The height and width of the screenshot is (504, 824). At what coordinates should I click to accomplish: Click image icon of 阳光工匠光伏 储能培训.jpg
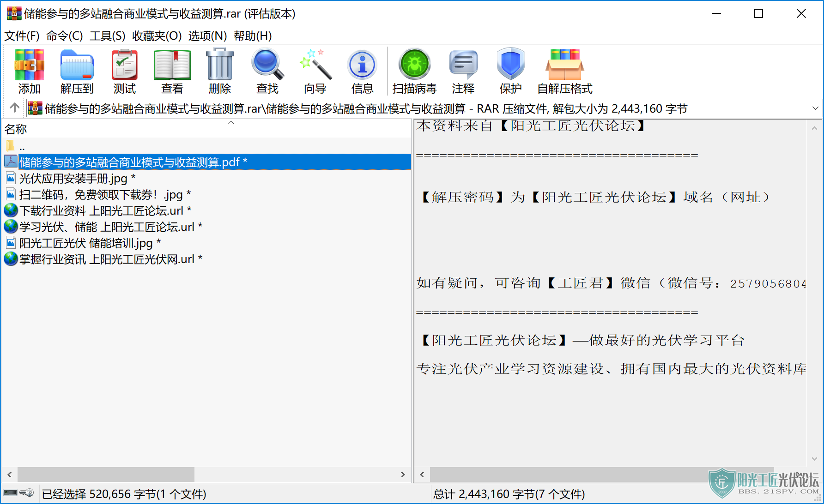(x=11, y=242)
